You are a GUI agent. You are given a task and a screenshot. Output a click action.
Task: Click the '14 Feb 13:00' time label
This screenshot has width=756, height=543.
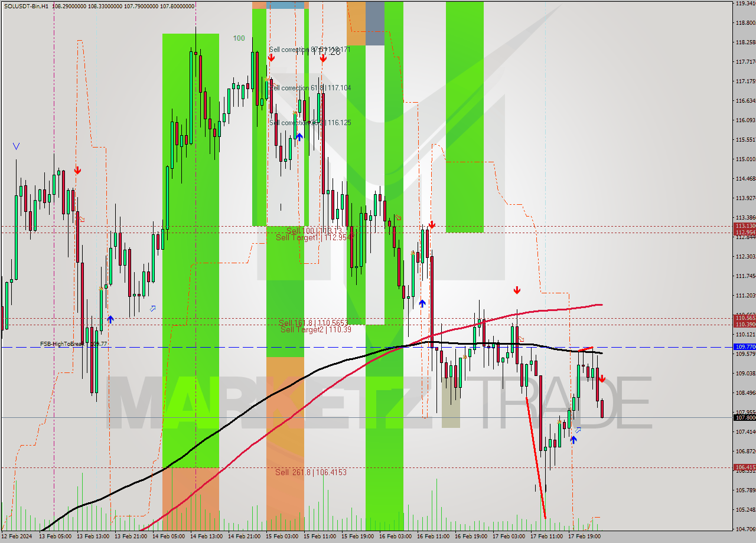coord(206,537)
